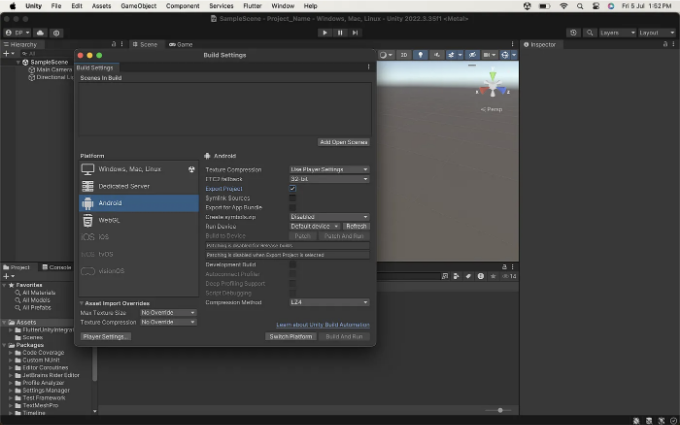Open the Flutter menu
Screen dimensions: 680x425
tap(252, 6)
